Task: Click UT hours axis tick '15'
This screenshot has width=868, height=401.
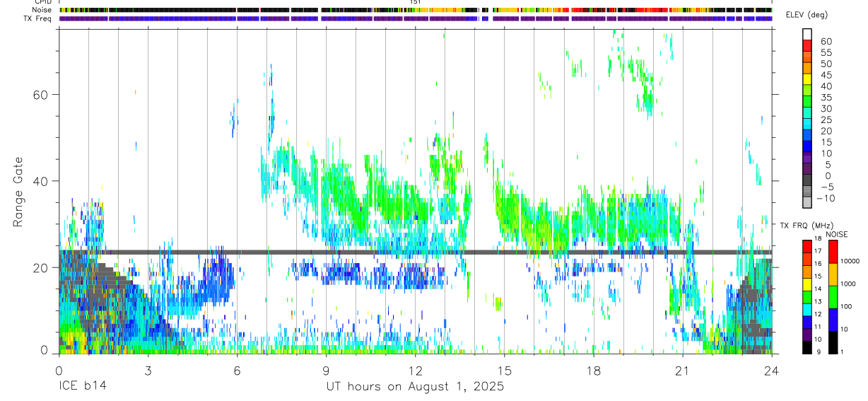Action: tap(504, 370)
